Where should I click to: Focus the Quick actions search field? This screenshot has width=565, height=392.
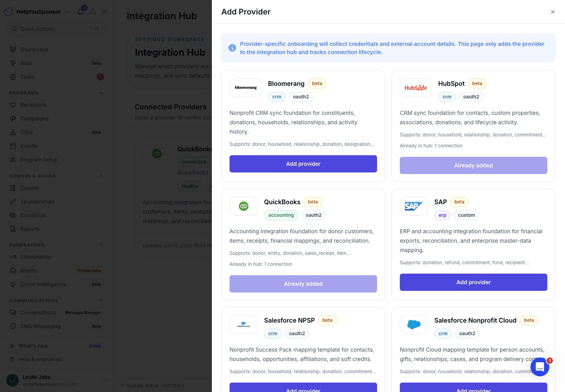click(x=57, y=29)
